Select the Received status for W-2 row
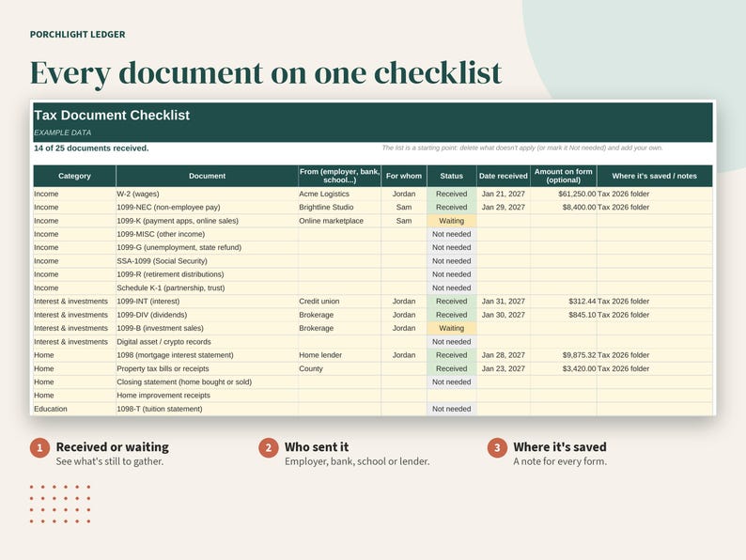 (x=452, y=194)
